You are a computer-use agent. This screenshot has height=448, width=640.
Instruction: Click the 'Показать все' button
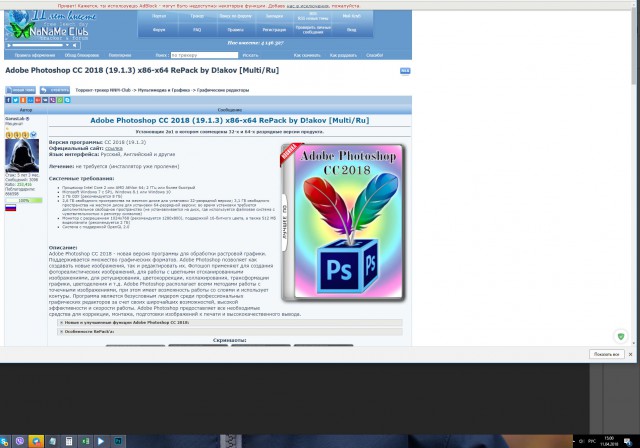coord(607,354)
